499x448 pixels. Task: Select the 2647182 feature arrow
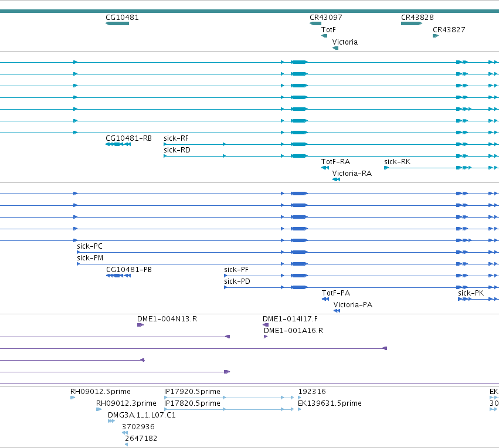[126, 444]
